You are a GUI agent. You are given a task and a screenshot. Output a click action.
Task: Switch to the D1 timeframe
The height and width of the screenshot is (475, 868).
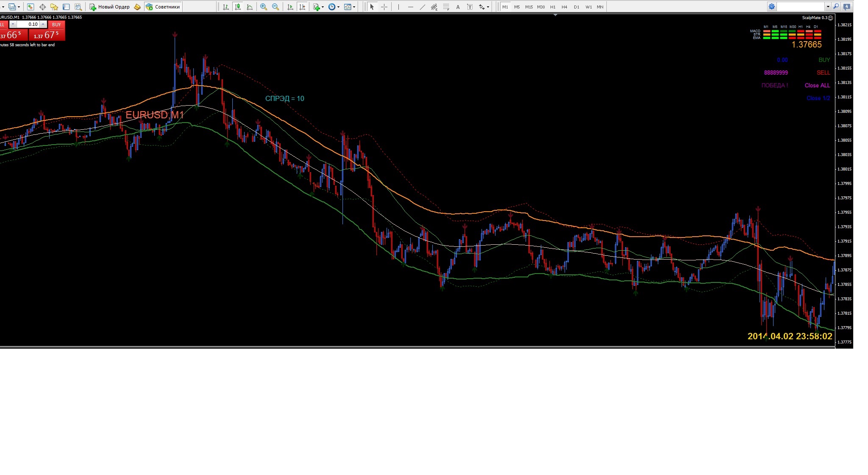pos(576,7)
